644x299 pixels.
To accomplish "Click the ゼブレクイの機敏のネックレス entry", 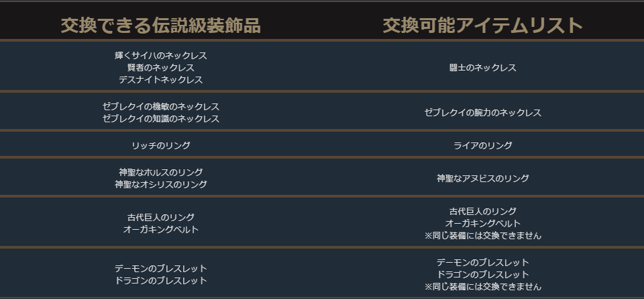I will [161, 107].
